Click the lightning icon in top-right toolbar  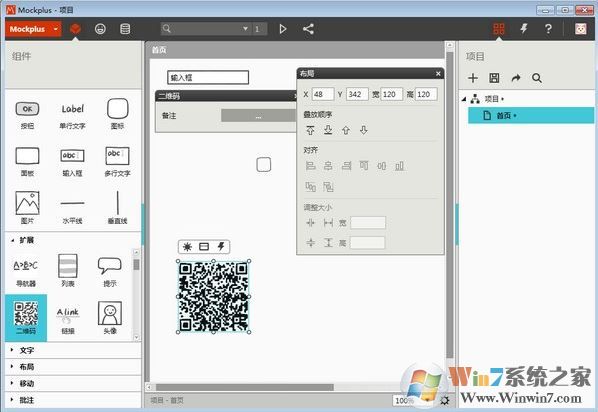(x=524, y=29)
